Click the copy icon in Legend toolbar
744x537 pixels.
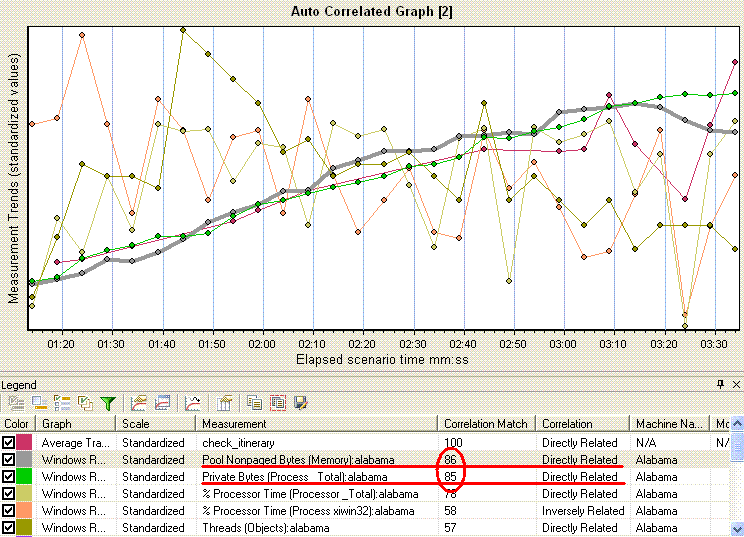point(255,403)
